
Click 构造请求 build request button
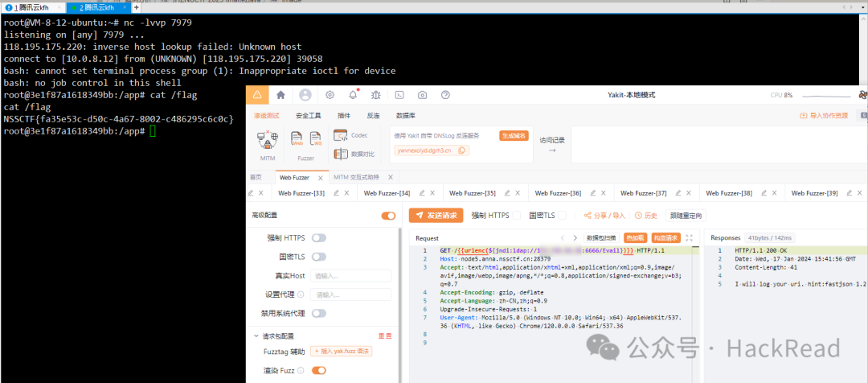pos(666,238)
